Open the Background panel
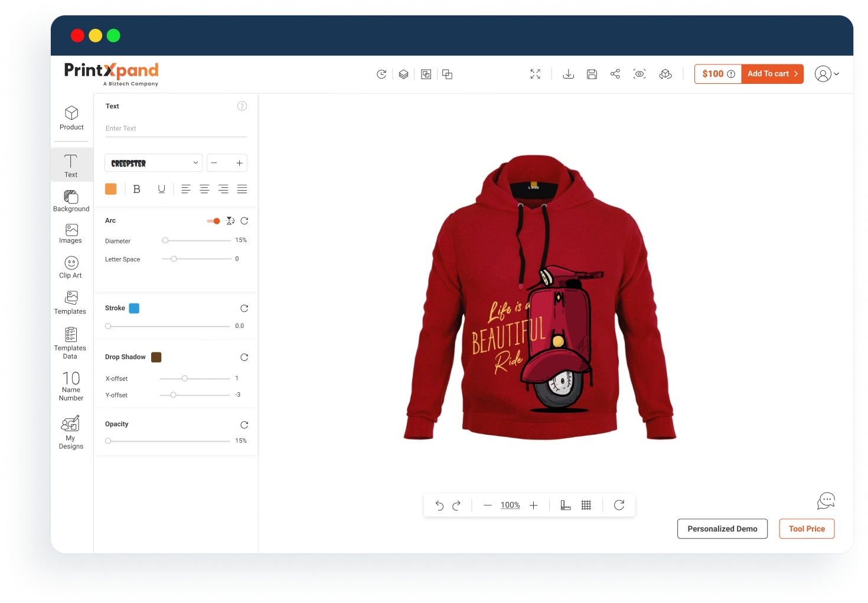Viewport: 868px width, 603px height. (x=71, y=201)
